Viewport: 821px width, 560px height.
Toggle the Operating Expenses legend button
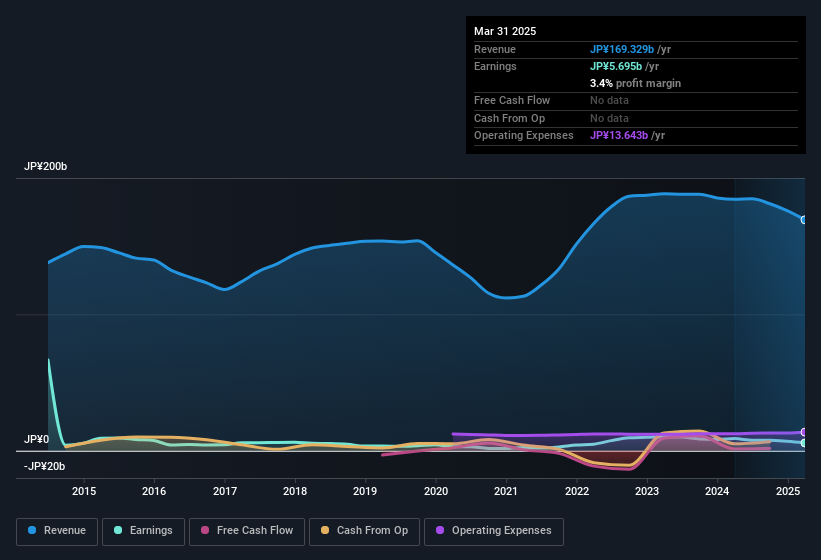pos(494,531)
